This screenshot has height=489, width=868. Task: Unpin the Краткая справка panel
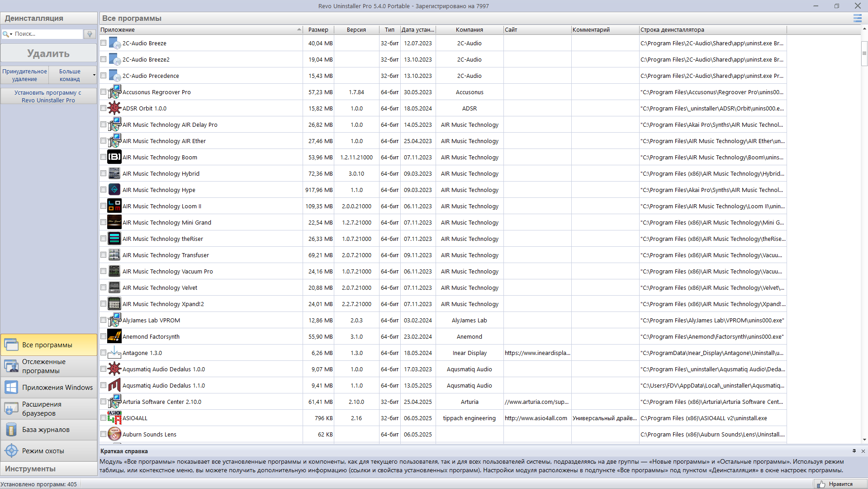pos(854,451)
